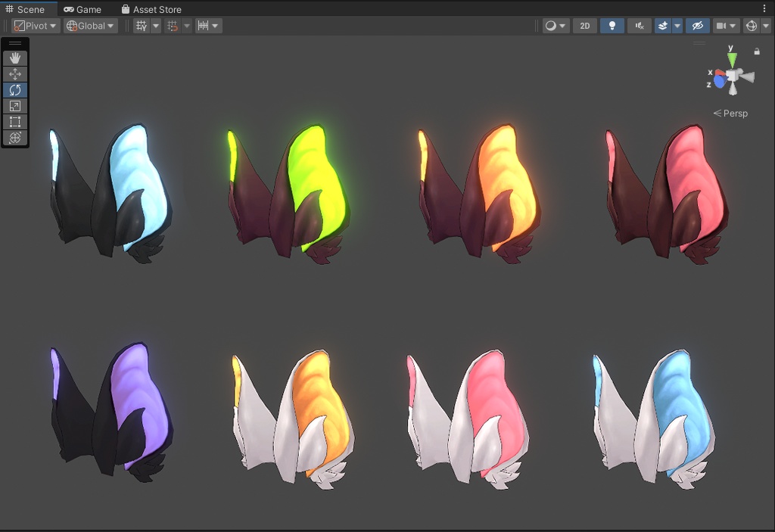Select the Move tool
The height and width of the screenshot is (532, 775).
[x=15, y=73]
